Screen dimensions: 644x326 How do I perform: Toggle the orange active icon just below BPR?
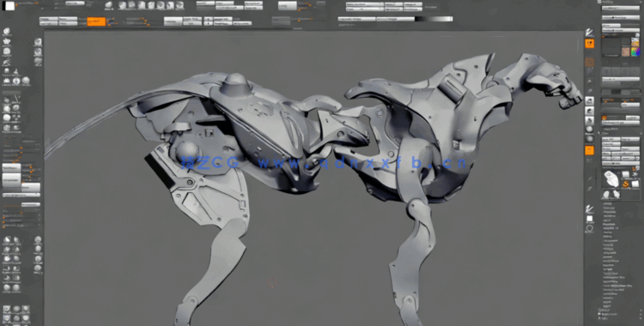click(589, 43)
